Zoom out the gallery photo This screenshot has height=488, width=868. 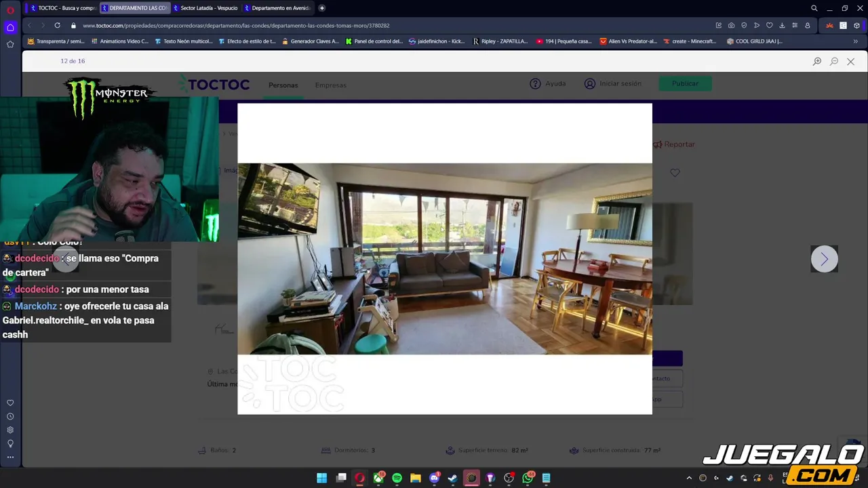pyautogui.click(x=834, y=61)
